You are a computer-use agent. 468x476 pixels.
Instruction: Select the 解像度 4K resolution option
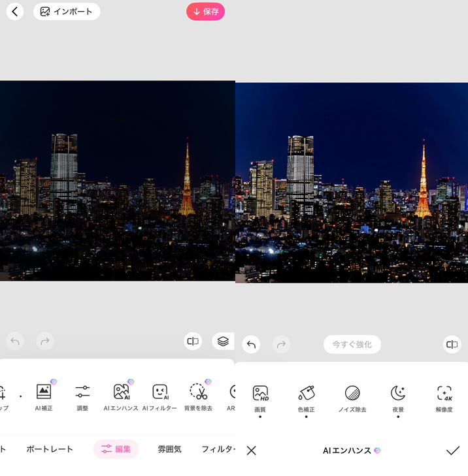[444, 398]
